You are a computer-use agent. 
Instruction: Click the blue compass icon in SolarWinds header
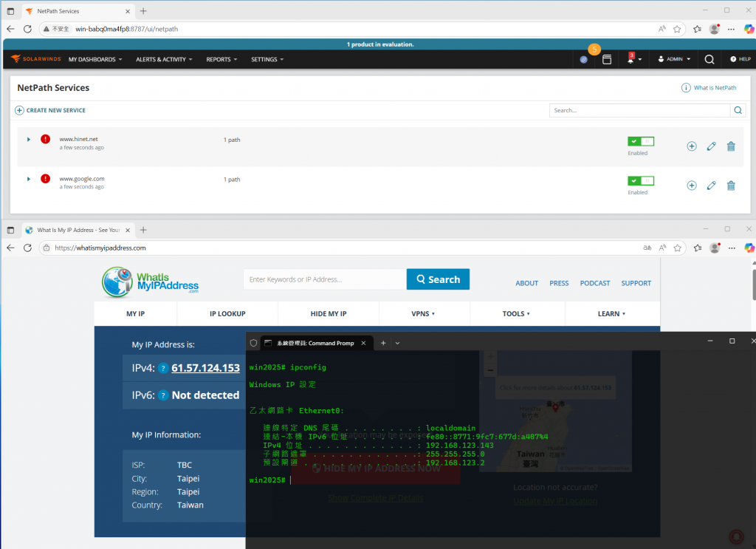[x=583, y=60]
